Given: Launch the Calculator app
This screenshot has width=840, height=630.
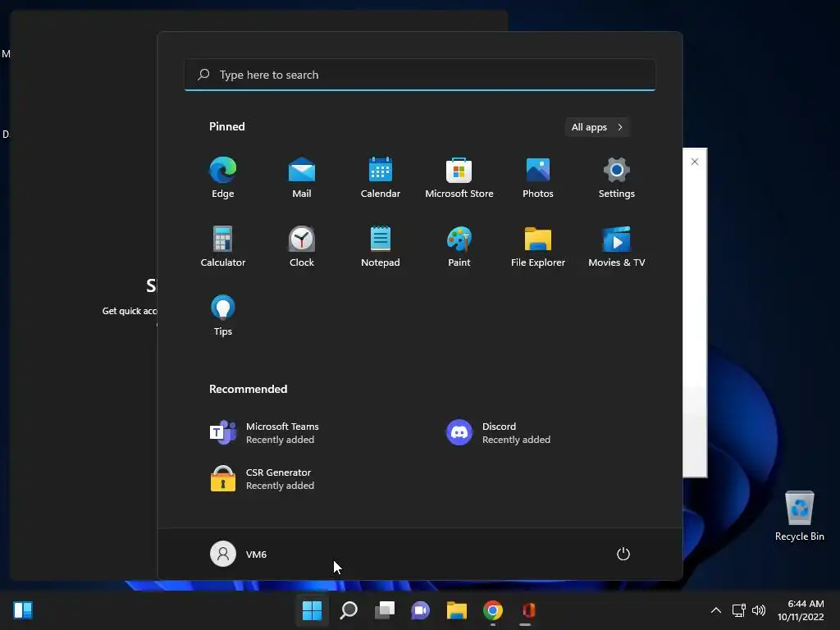Looking at the screenshot, I should pos(223,246).
